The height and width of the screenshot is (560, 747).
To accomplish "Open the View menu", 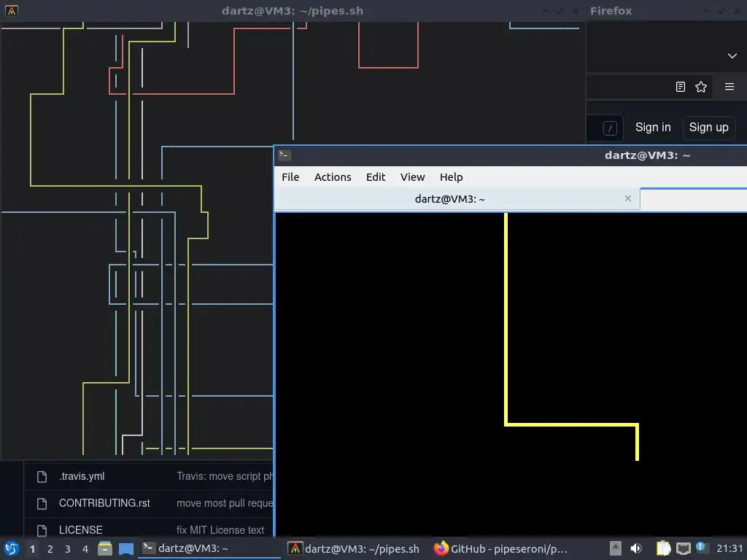I will tap(412, 177).
